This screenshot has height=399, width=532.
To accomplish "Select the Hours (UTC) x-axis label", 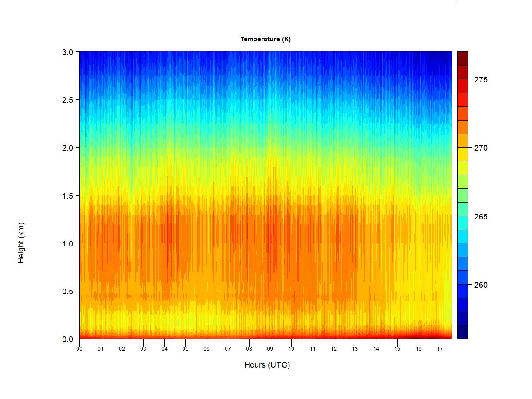I will (x=267, y=365).
